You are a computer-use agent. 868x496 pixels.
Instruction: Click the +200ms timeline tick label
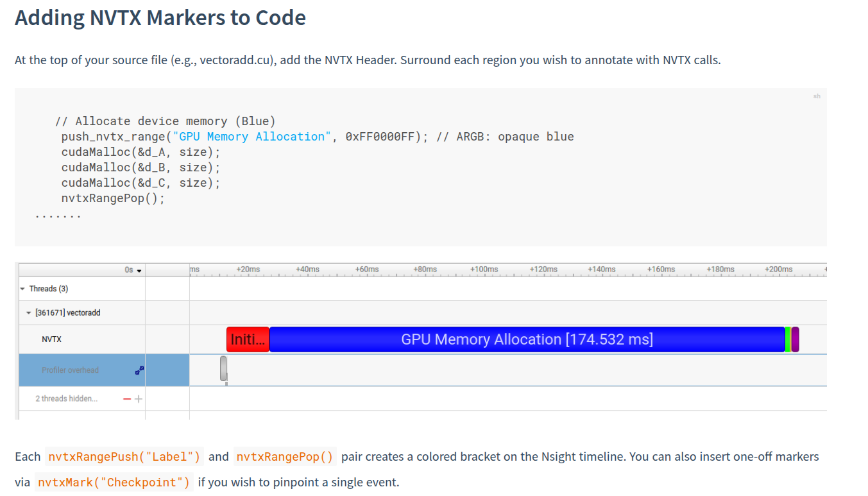click(x=779, y=269)
